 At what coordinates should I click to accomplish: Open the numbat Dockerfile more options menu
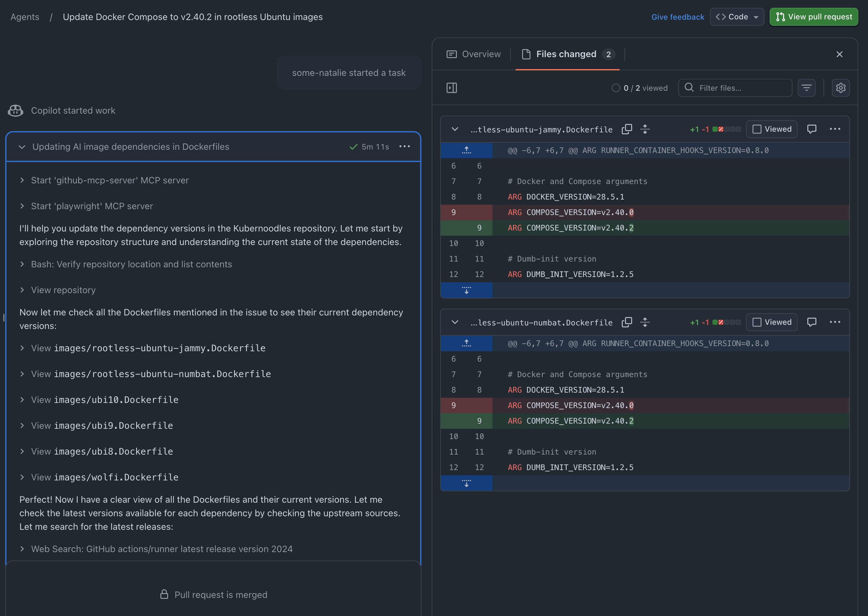(x=835, y=322)
